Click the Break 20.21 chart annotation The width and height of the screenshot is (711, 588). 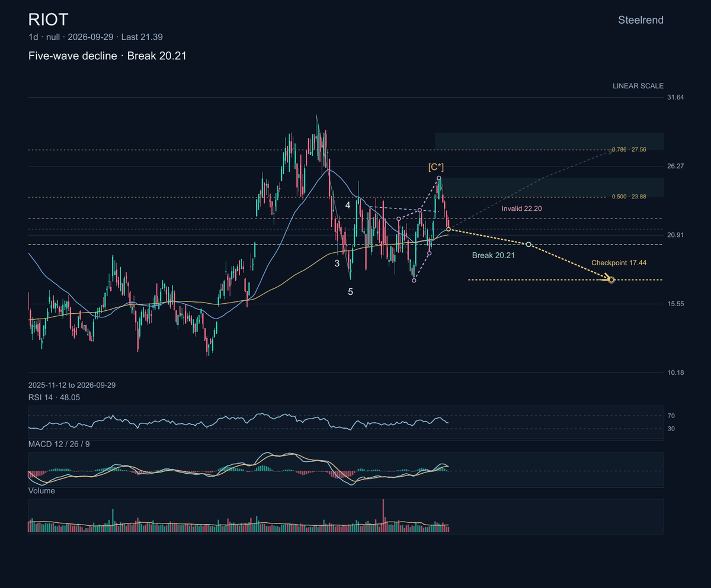coord(493,255)
